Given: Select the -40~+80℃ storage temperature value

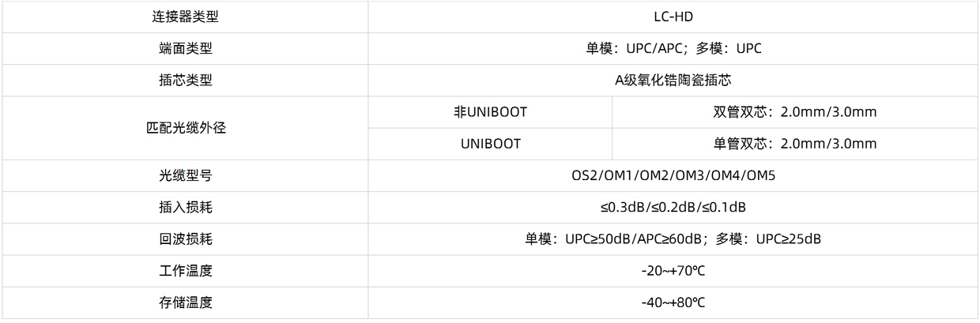Looking at the screenshot, I should pos(673,302).
